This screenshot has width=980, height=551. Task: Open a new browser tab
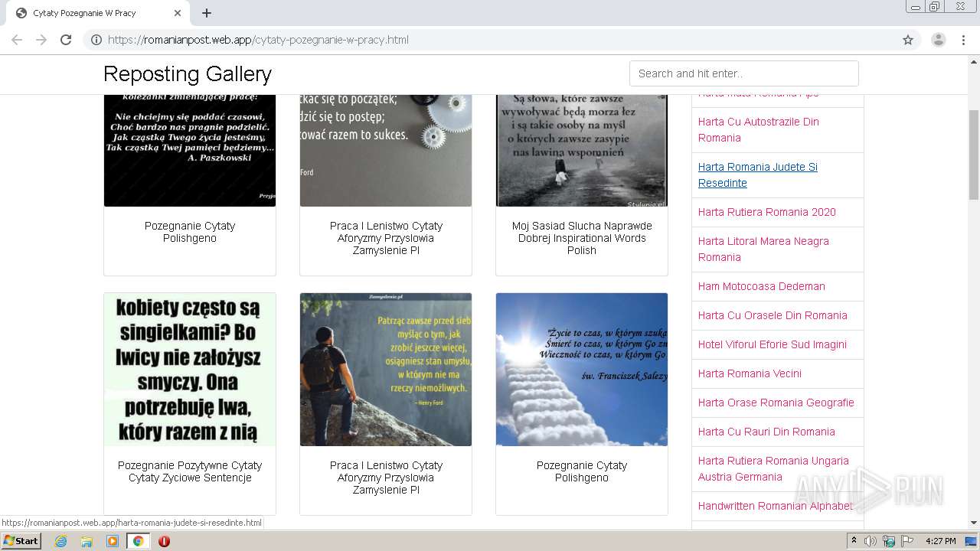tap(207, 13)
